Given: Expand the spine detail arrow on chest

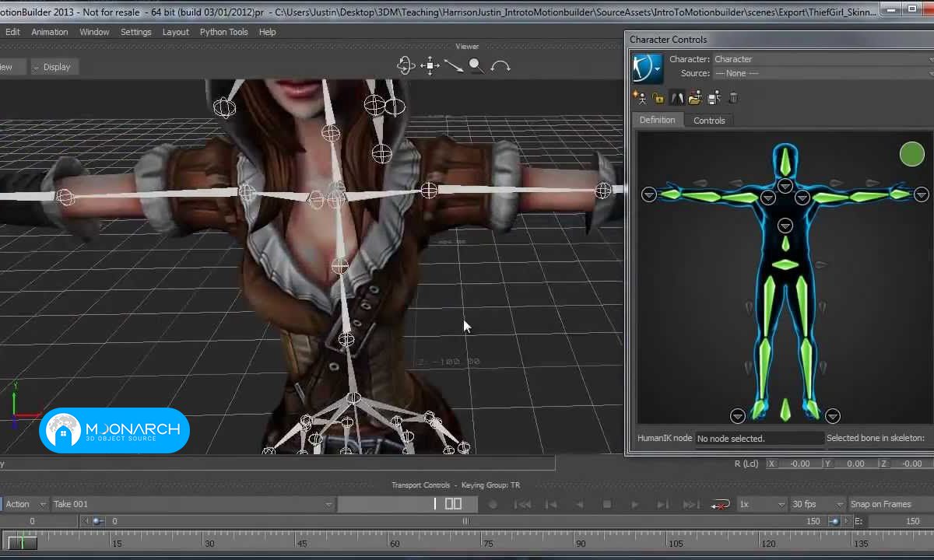Looking at the screenshot, I should click(x=785, y=226).
